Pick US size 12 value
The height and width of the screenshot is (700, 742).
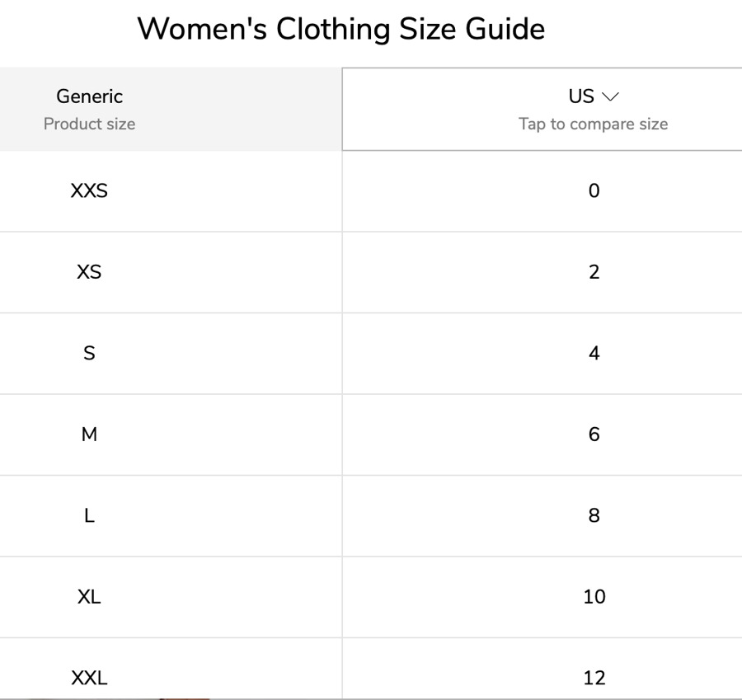pos(594,678)
